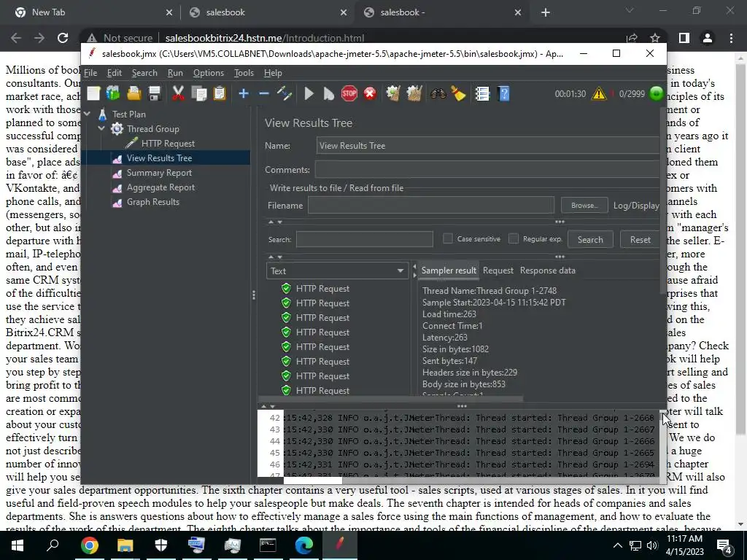Reload the page in Chrome
The width and height of the screenshot is (747, 560).
tap(63, 38)
